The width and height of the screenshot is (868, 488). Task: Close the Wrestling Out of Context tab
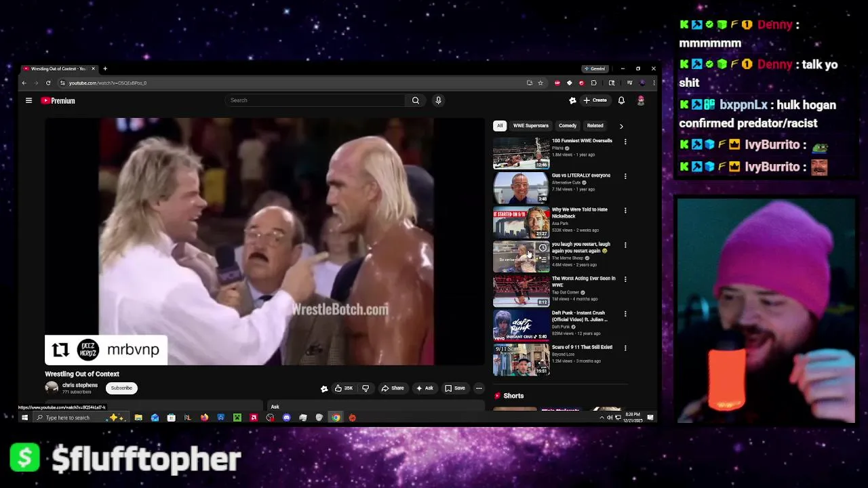pyautogui.click(x=94, y=68)
